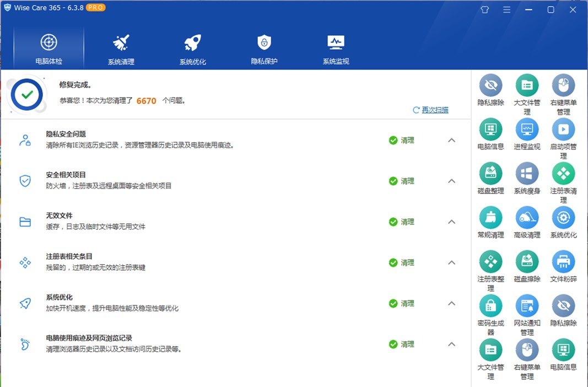Screen dimensions: 588x387
Task: Switch to the 隐私保护 tab
Action: click(x=264, y=48)
